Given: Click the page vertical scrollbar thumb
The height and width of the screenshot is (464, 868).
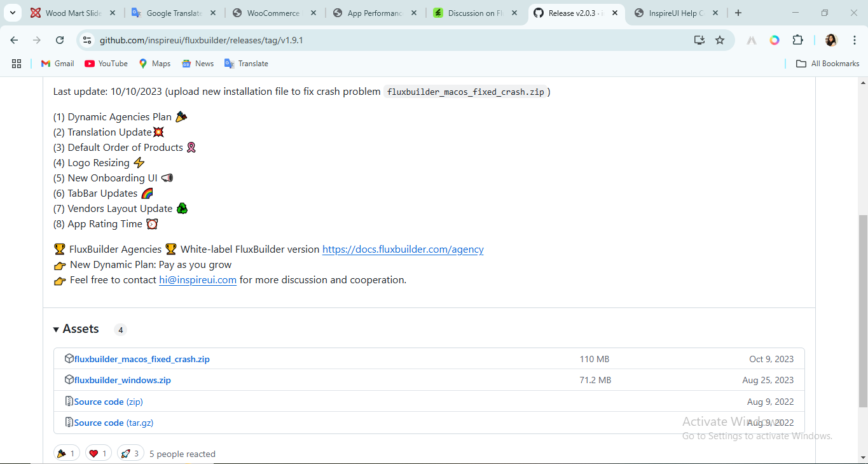Looking at the screenshot, I should pos(863,311).
